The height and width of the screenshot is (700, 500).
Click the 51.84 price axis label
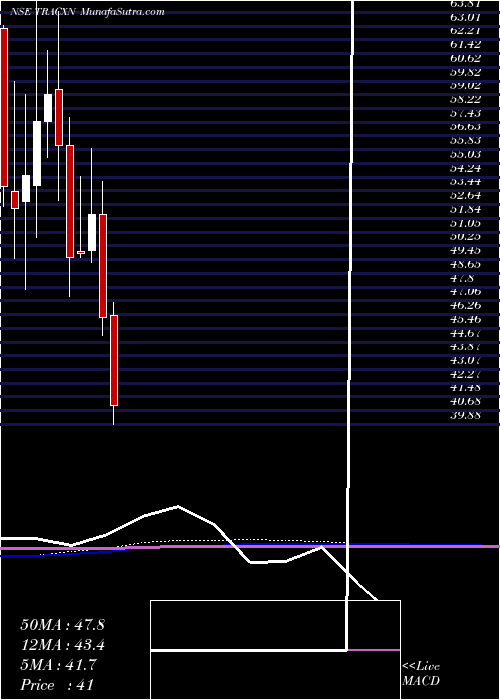[x=466, y=209]
